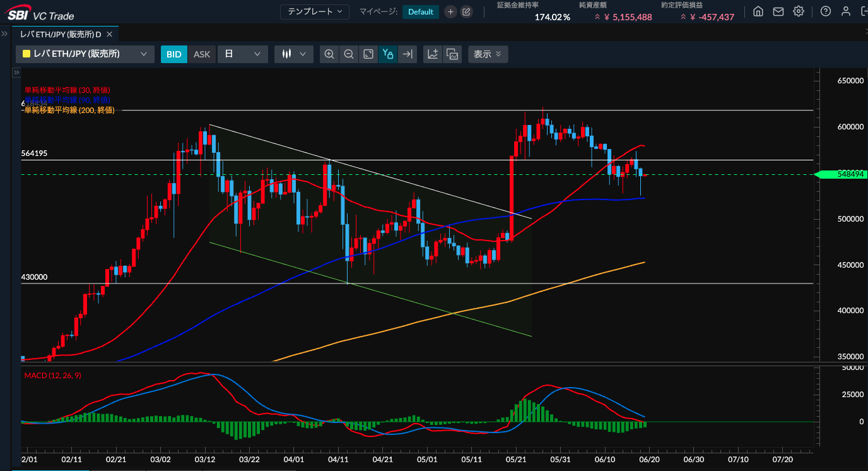Viewport: 868px width, 471px height.
Task: Click the 06/20 date axis label
Action: coord(649,460)
